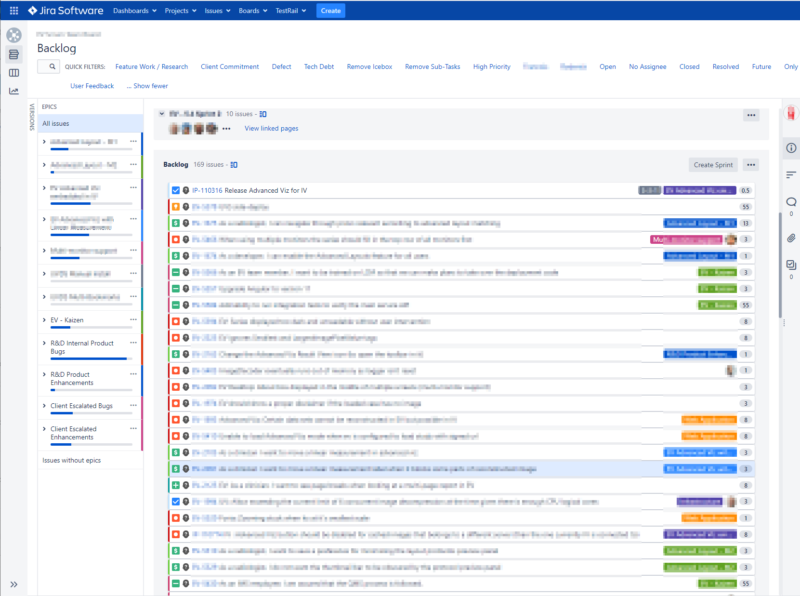Open the issue details info icon

click(x=791, y=148)
